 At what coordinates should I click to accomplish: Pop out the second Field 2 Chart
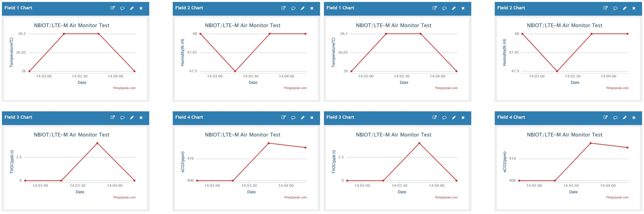pos(606,8)
